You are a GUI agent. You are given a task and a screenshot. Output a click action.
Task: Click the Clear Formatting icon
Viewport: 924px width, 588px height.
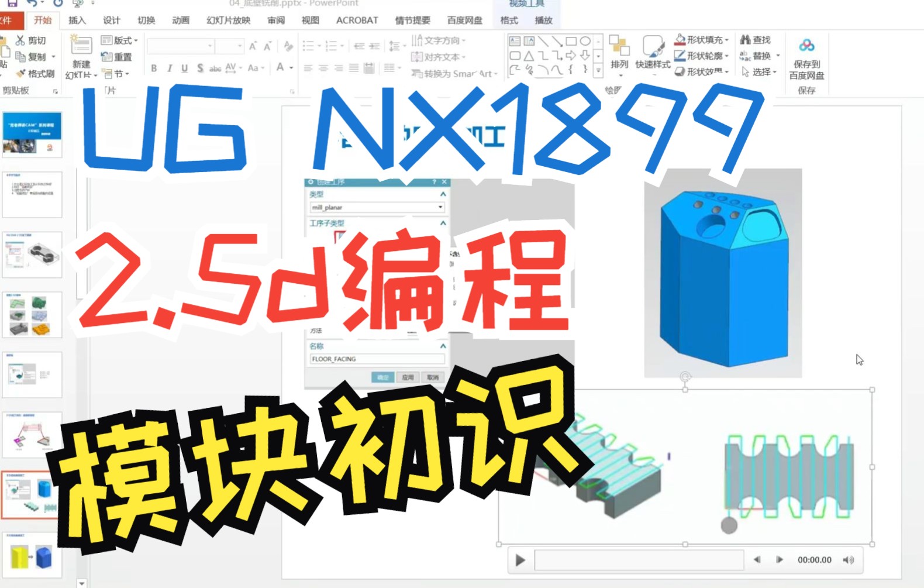[288, 46]
